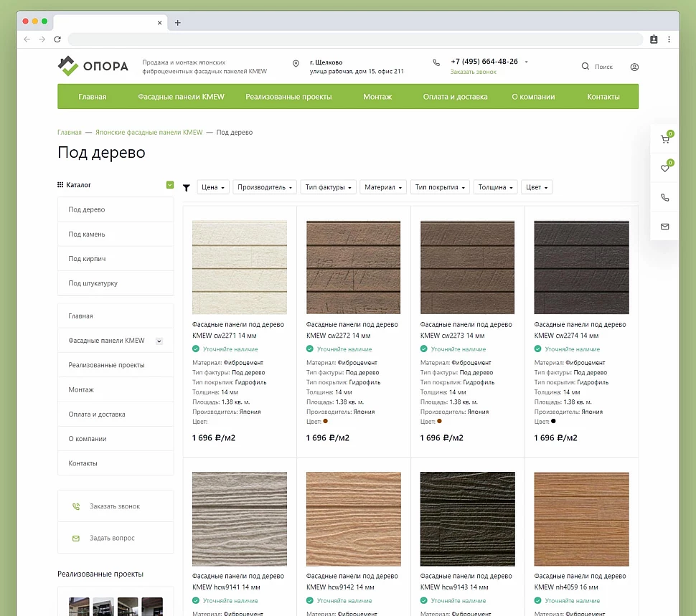This screenshot has height=616, width=696.
Task: Click the envelope icon in side panel
Action: (664, 227)
